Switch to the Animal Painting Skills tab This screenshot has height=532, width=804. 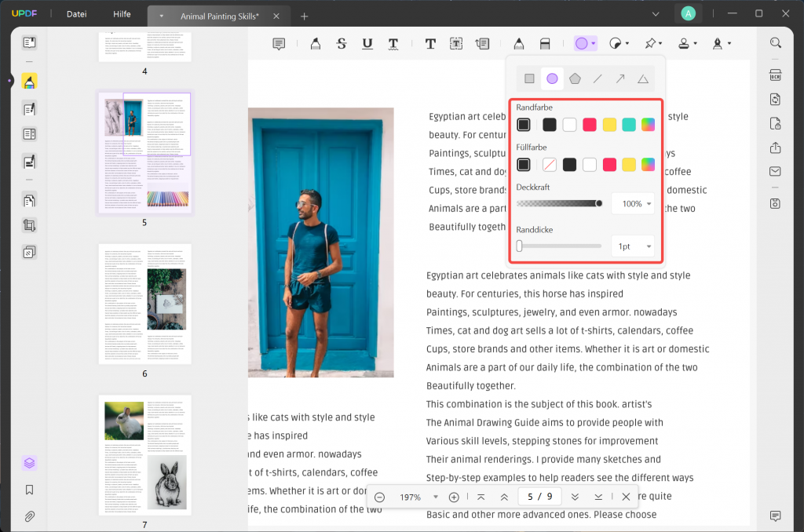pos(220,16)
